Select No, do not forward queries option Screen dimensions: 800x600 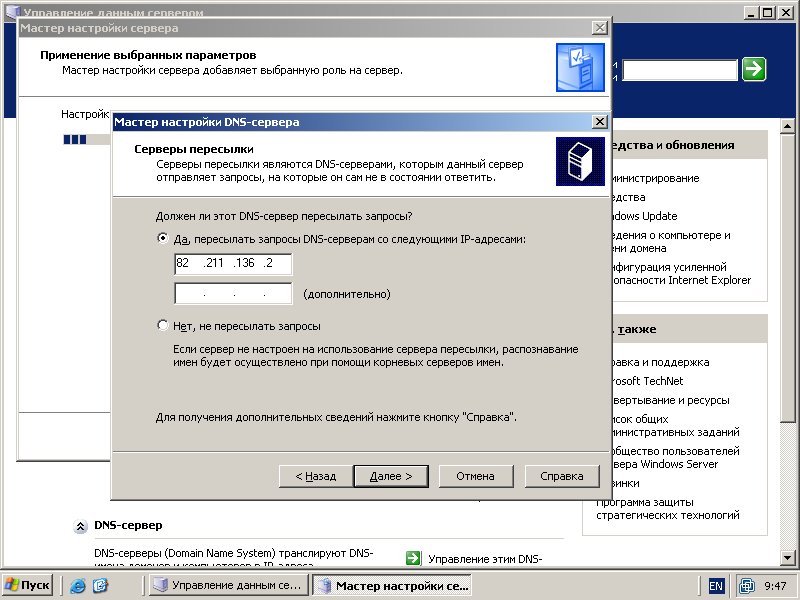point(163,326)
